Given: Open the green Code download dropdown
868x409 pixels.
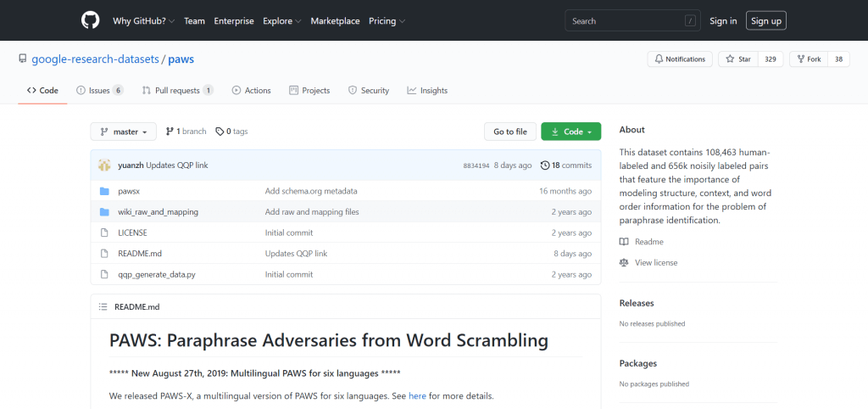Looking at the screenshot, I should tap(570, 132).
